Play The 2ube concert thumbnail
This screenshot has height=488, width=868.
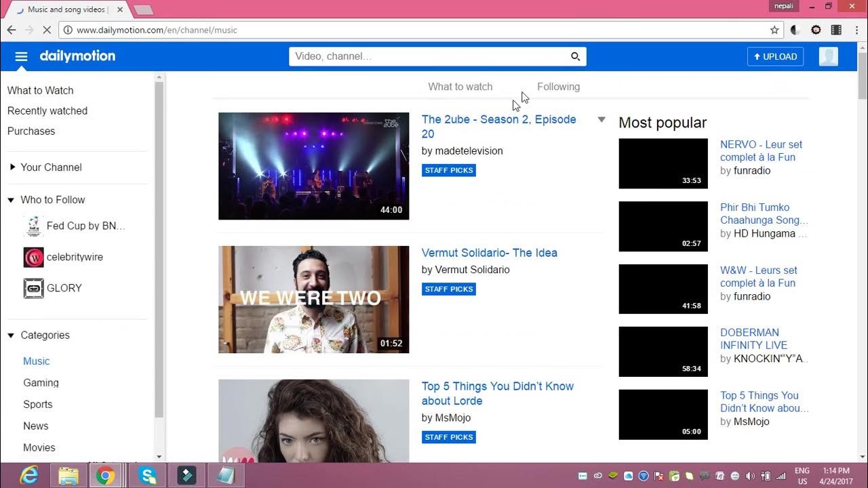pos(313,166)
